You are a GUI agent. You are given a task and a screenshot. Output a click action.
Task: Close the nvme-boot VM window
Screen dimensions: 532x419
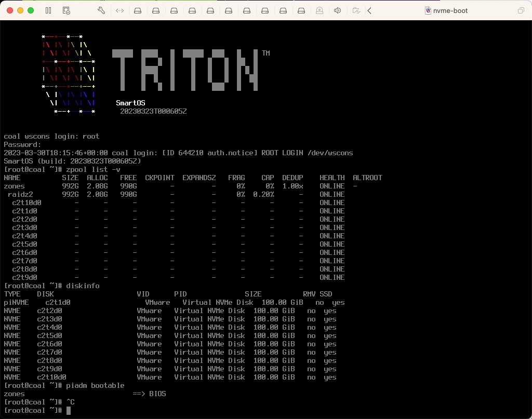point(9,10)
